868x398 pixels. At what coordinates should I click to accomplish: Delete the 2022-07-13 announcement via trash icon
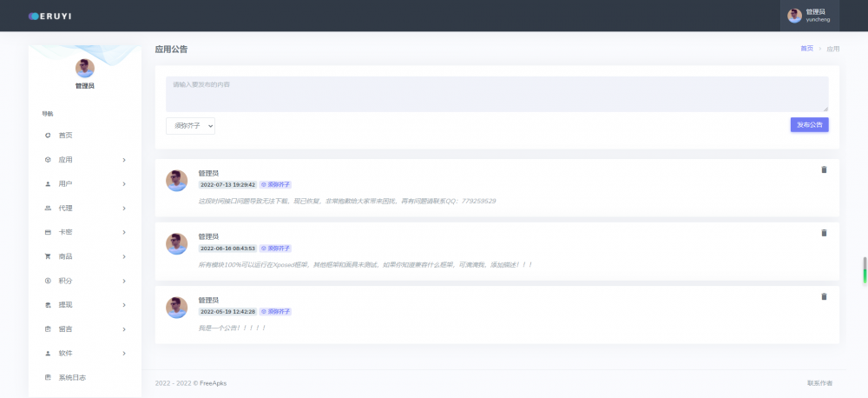pos(824,169)
